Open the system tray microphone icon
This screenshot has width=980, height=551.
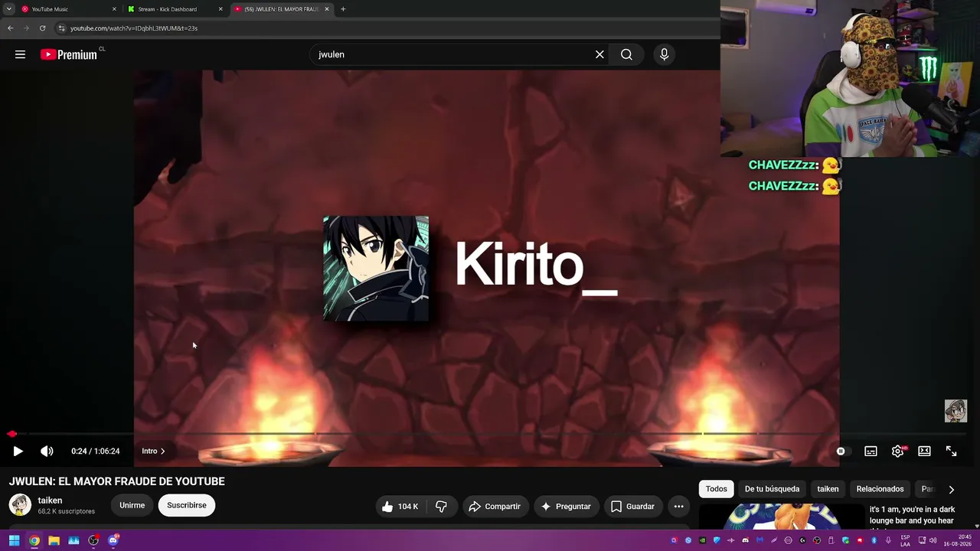[x=888, y=540]
